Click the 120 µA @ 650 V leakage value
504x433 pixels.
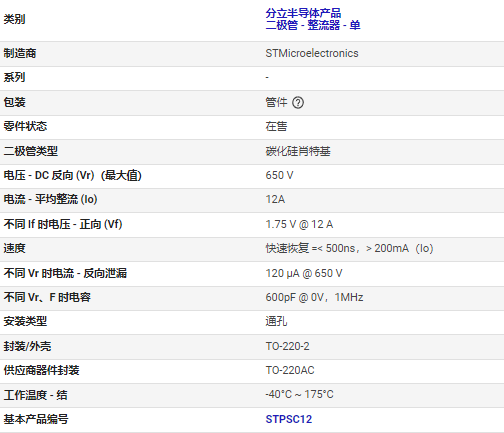pyautogui.click(x=304, y=273)
